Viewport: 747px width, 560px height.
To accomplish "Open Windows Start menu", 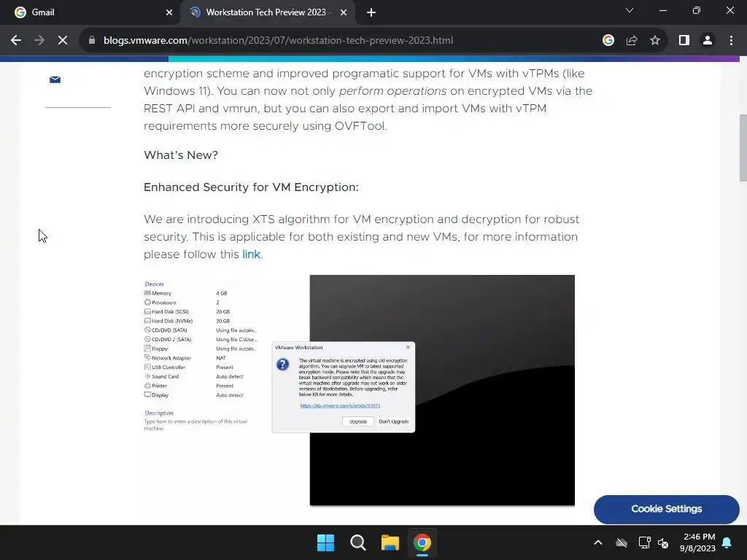I will pyautogui.click(x=326, y=542).
